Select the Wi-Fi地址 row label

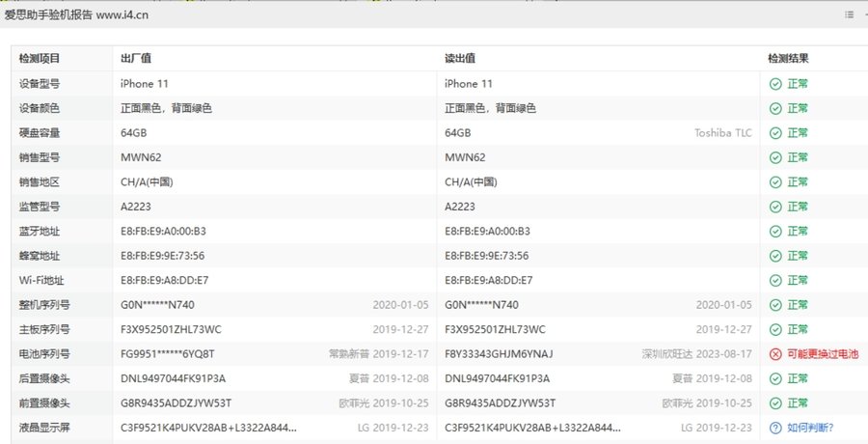click(41, 281)
